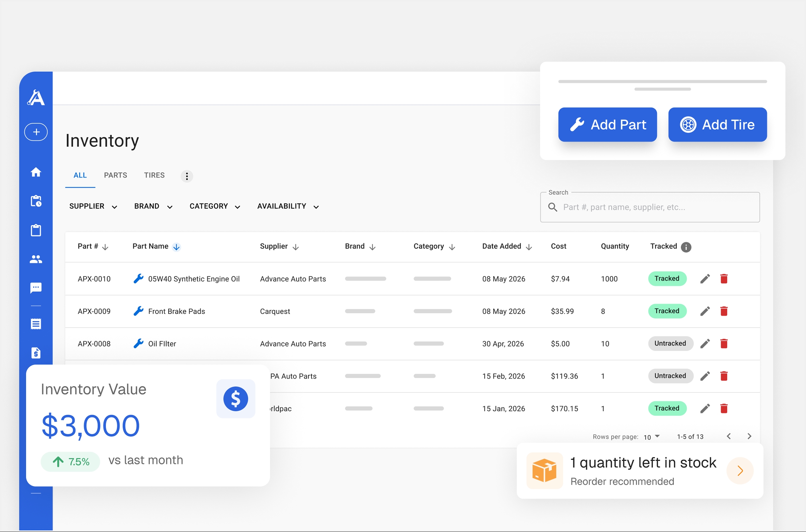Open the invoice dollar document sidebar icon
The height and width of the screenshot is (532, 806).
36,353
